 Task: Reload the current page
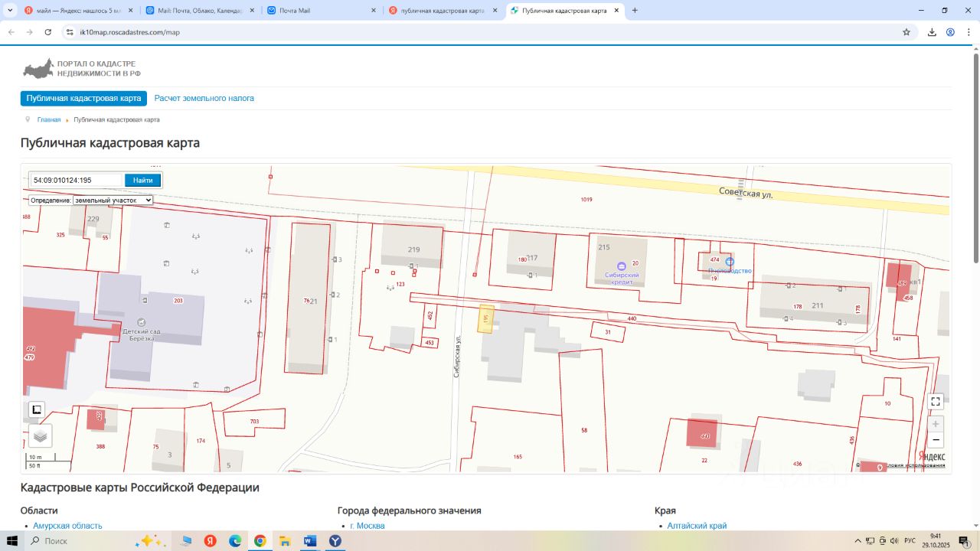click(x=48, y=32)
